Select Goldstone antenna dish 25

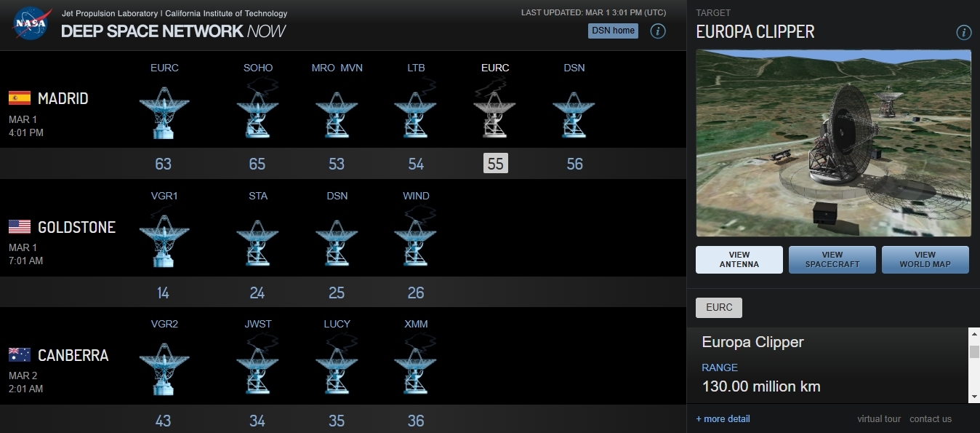(337, 243)
